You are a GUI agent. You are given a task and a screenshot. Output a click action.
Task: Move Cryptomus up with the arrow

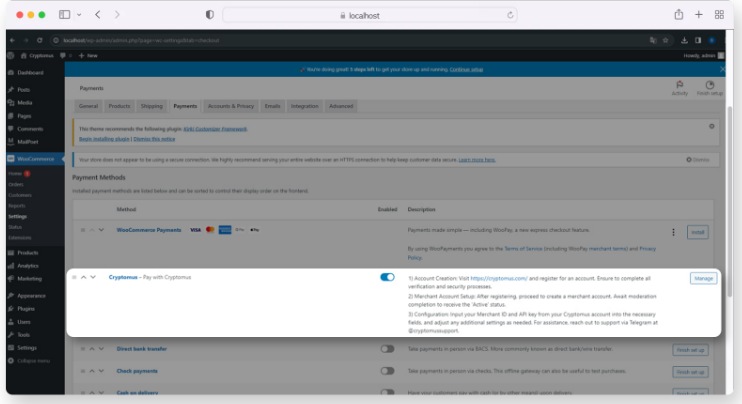[x=84, y=277]
